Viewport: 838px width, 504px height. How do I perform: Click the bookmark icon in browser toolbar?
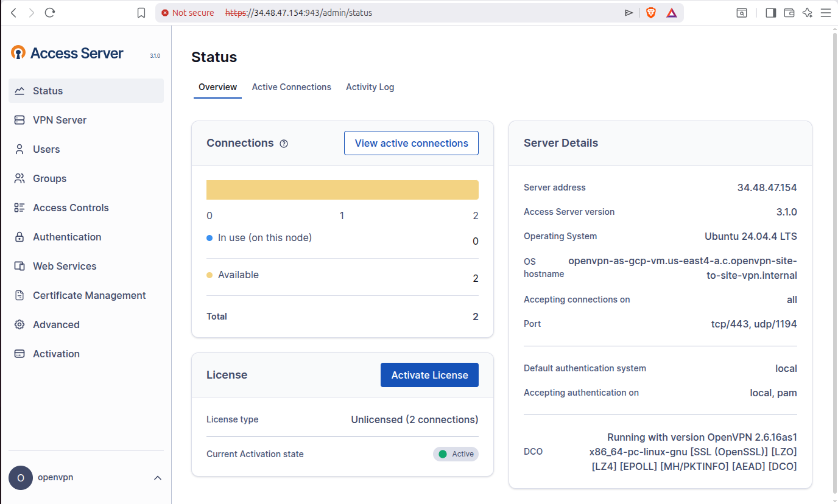141,13
